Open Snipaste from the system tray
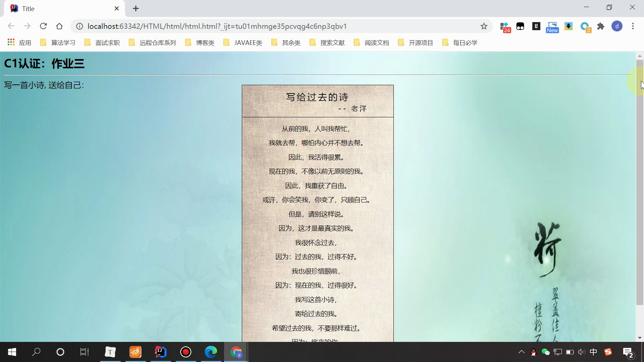 pyautogui.click(x=609, y=352)
